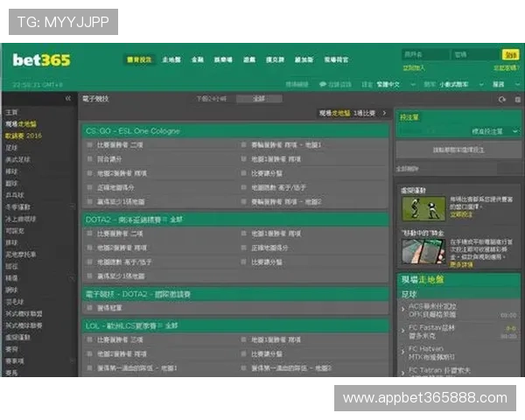The height and width of the screenshot is (420, 525).
Task: Click icon beside 正確地圖得分 under DOTA2
Action: click(244, 248)
